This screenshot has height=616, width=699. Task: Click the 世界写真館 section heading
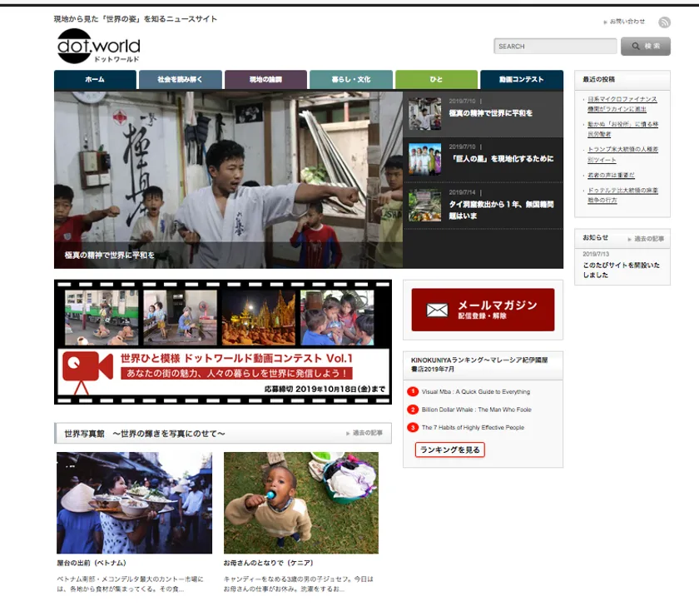coord(145,434)
